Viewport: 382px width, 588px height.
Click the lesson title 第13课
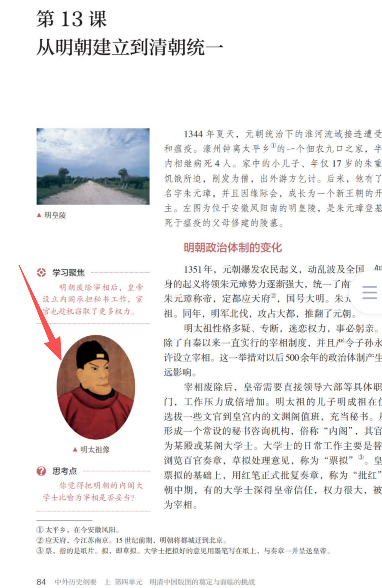click(71, 19)
